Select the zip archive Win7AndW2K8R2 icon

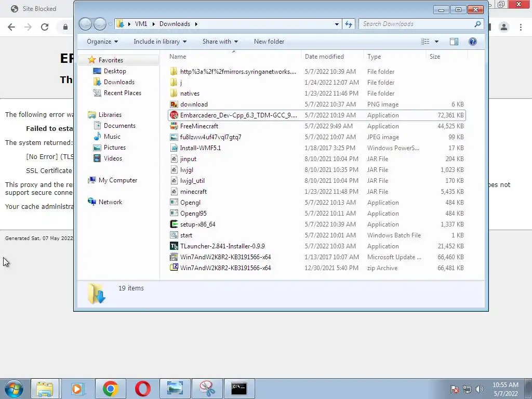(x=174, y=268)
